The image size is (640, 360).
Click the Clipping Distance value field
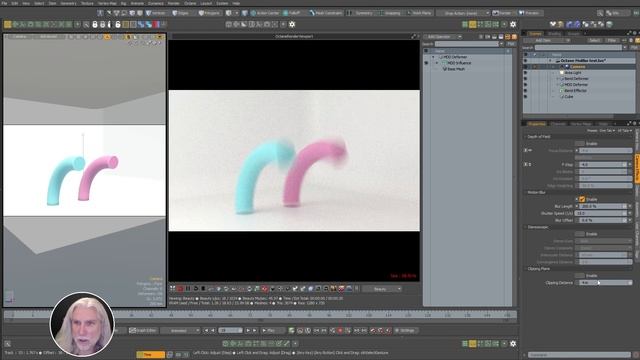coord(605,282)
